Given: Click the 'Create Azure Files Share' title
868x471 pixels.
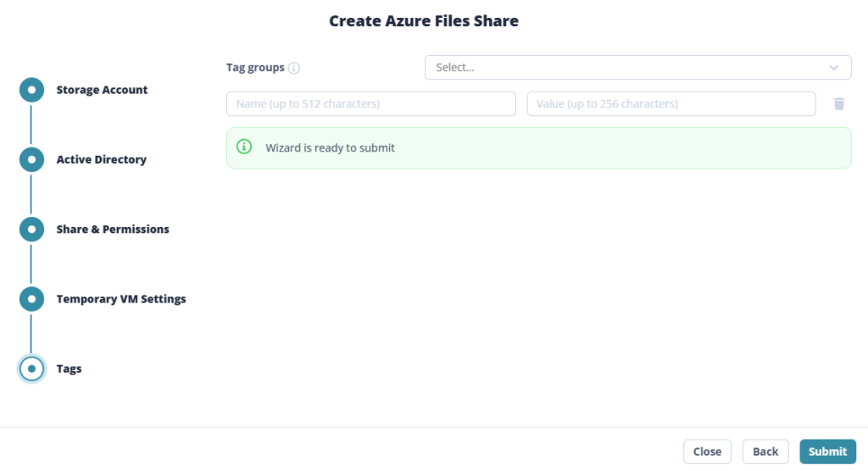Looking at the screenshot, I should click(x=424, y=21).
